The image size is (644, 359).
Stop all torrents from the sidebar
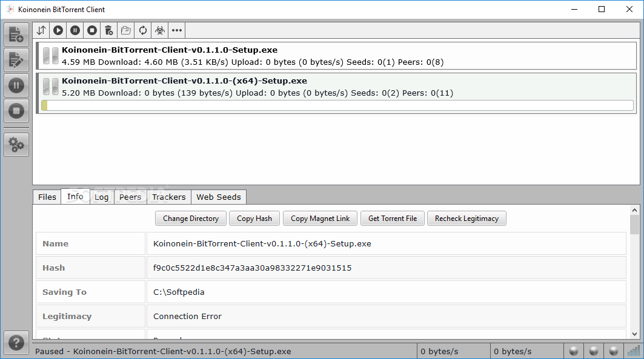(x=16, y=111)
